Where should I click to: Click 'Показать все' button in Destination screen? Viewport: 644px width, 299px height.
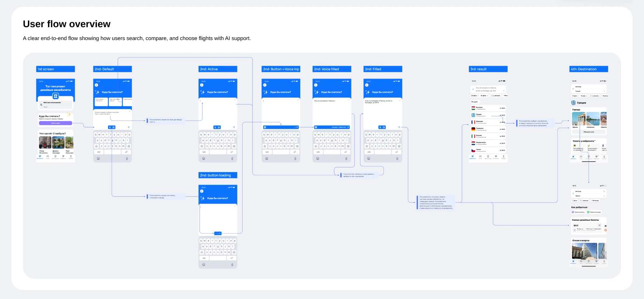pos(589,132)
